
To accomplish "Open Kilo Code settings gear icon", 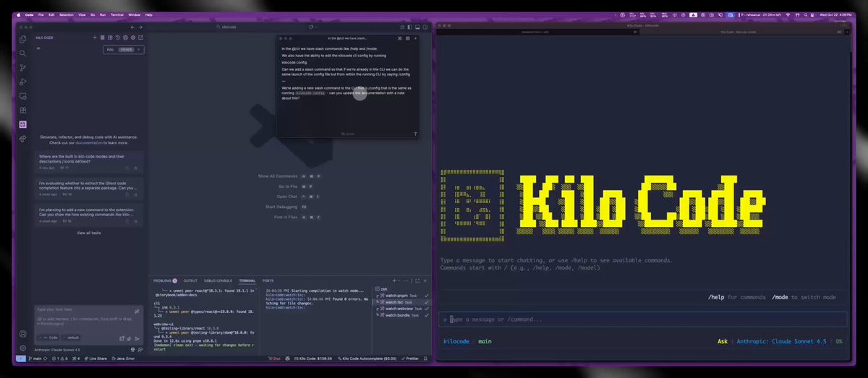I will 133,37.
